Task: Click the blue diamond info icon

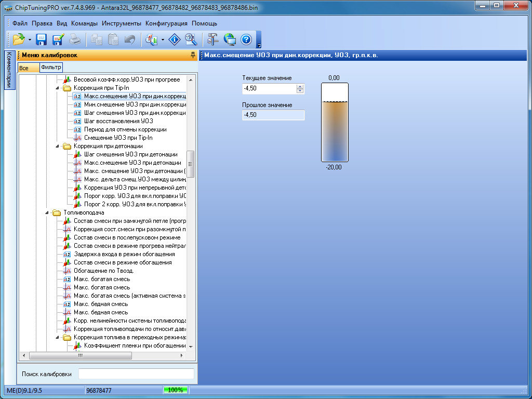Action: coord(175,39)
